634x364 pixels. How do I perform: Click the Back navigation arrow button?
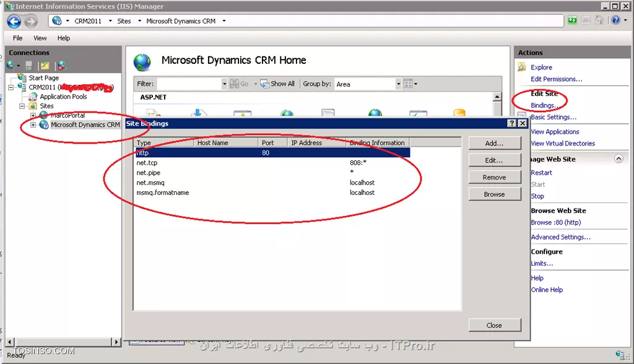tap(14, 21)
